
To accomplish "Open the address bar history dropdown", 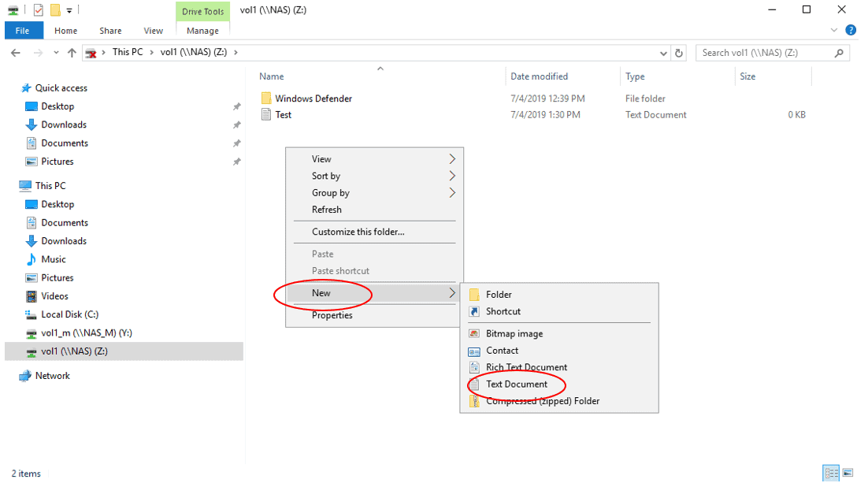I will (663, 53).
